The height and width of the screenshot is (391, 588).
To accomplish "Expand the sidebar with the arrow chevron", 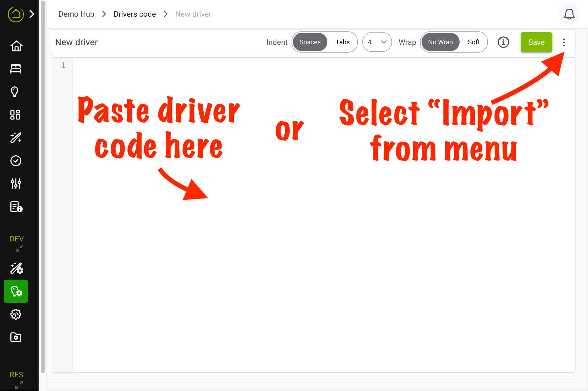I will 32,14.
